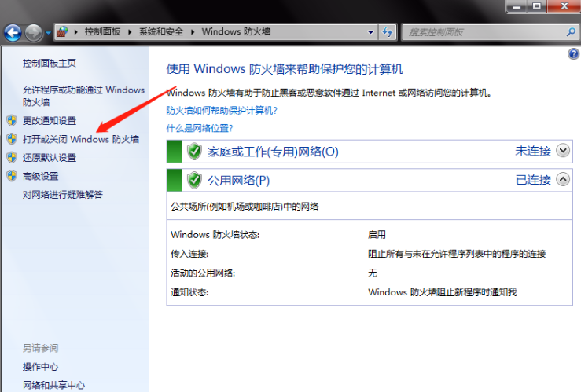Click shield icon beside 打开或关闭 Windows 防火墙
581x392 pixels.
click(x=12, y=139)
